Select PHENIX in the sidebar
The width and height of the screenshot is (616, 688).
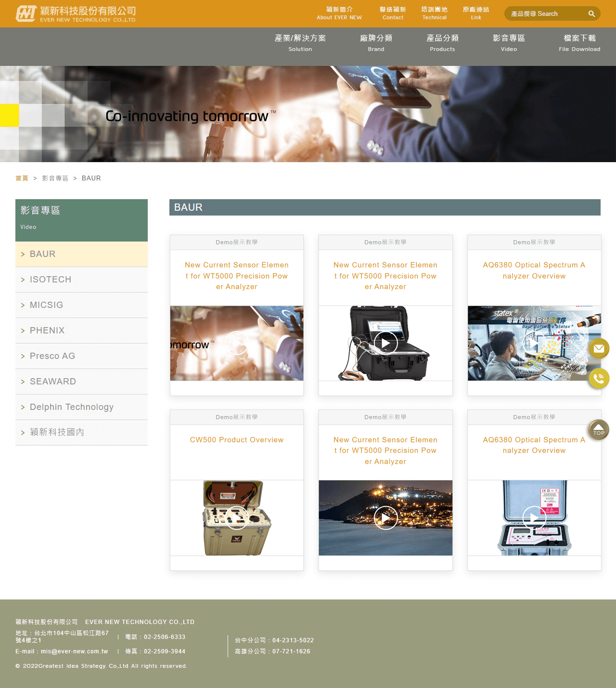point(81,331)
